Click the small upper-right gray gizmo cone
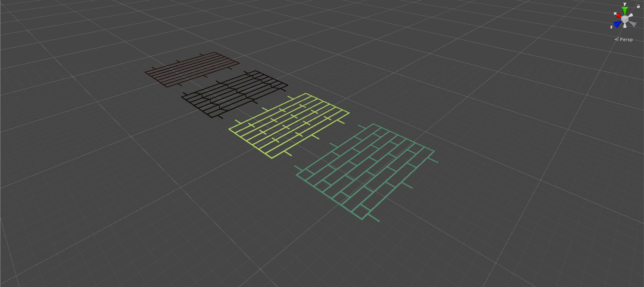This screenshot has height=287, width=644. tap(631, 15)
